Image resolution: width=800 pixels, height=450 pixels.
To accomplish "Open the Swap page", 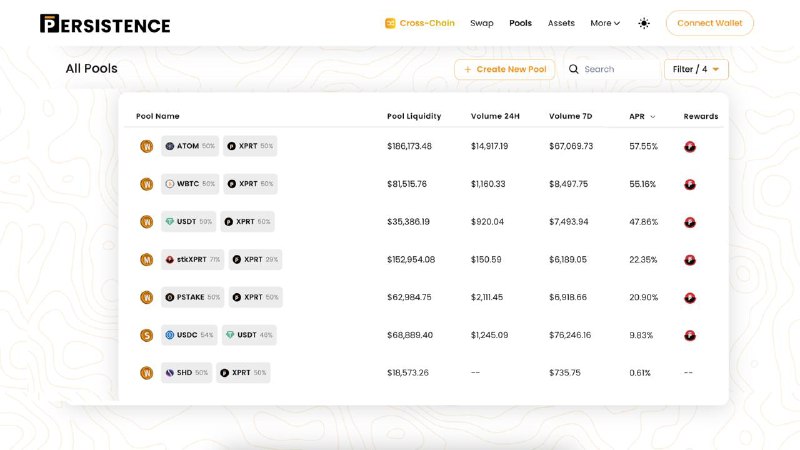I will tap(482, 23).
